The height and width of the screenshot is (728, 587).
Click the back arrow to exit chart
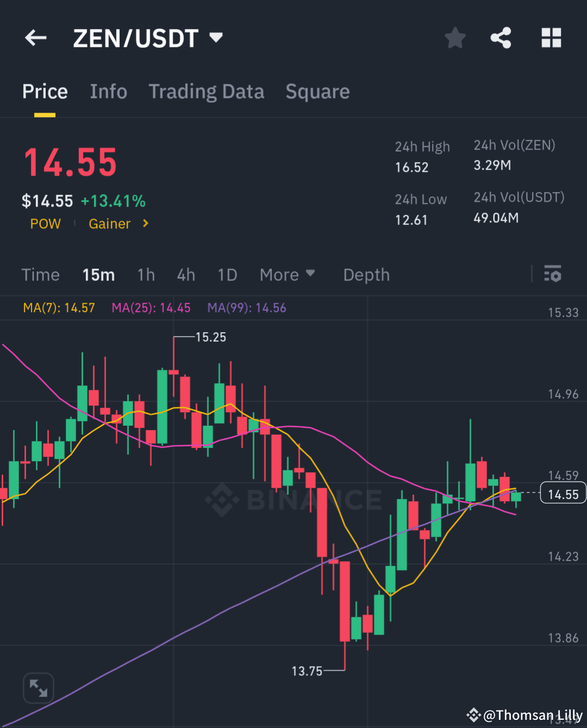point(35,38)
